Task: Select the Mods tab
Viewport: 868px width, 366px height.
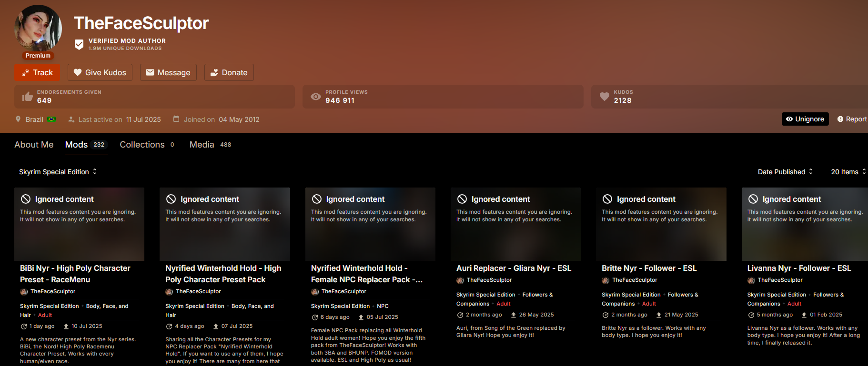Action: pos(86,145)
